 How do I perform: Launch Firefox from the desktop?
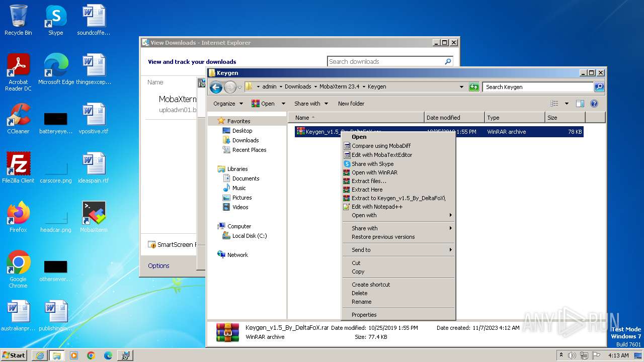coord(18,217)
